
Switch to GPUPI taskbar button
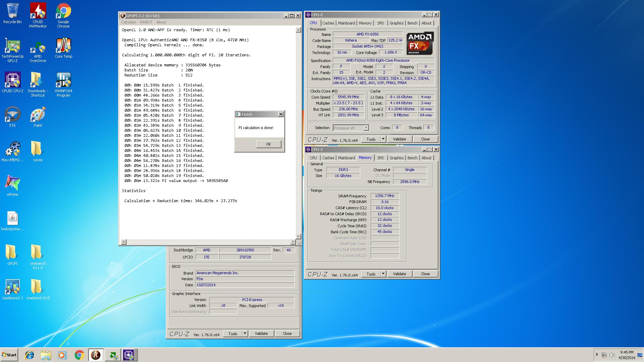click(x=96, y=355)
